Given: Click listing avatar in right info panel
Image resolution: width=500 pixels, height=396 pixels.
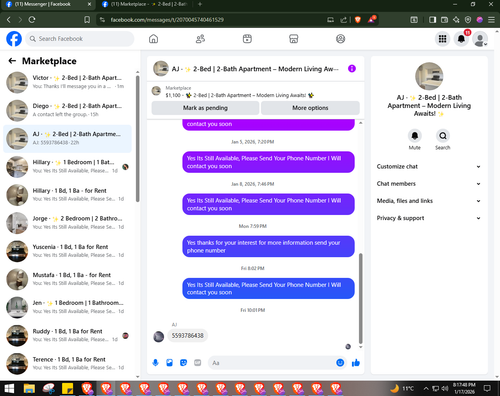Looking at the screenshot, I should click(429, 76).
